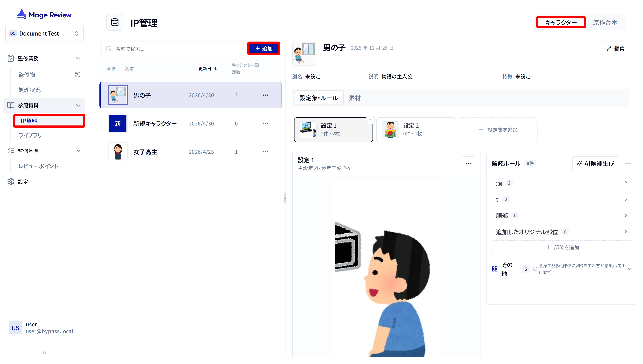Select the 新規キャラクター row
The width and height of the screenshot is (643, 364).
click(x=191, y=123)
